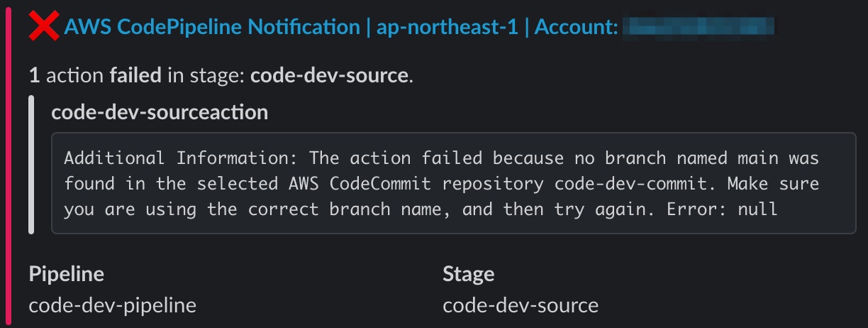Click the word Account: in the title
Viewport: 868px width, 328px height.
575,28
